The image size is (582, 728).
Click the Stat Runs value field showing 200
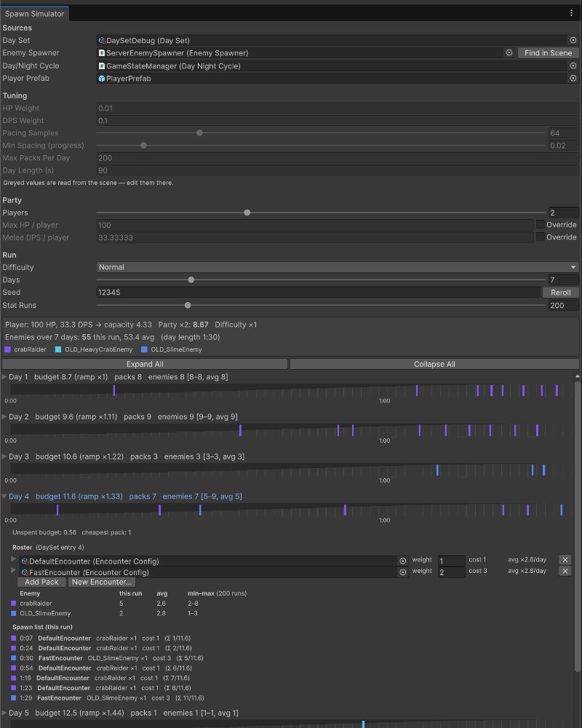[563, 306]
